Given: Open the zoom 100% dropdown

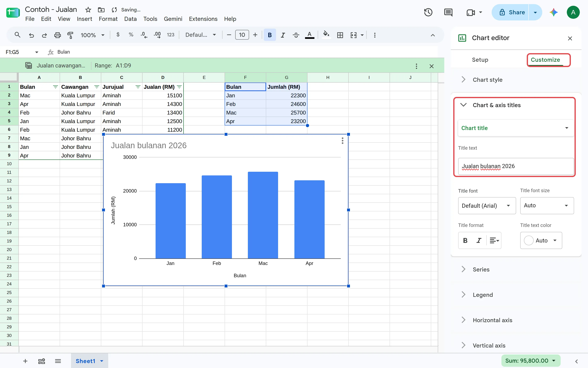Looking at the screenshot, I should click(92, 35).
